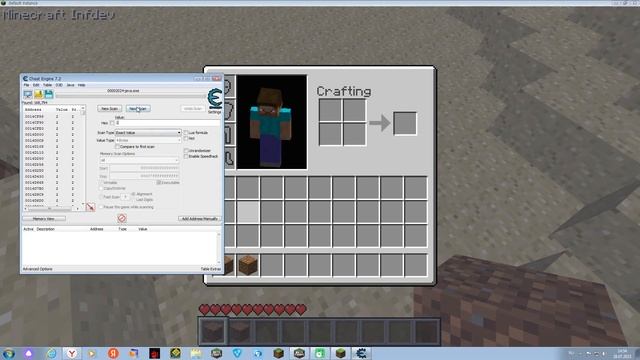Screen dimensions: 640x360
Task: Select the first hotbar slot with wood
Action: (x=213, y=331)
